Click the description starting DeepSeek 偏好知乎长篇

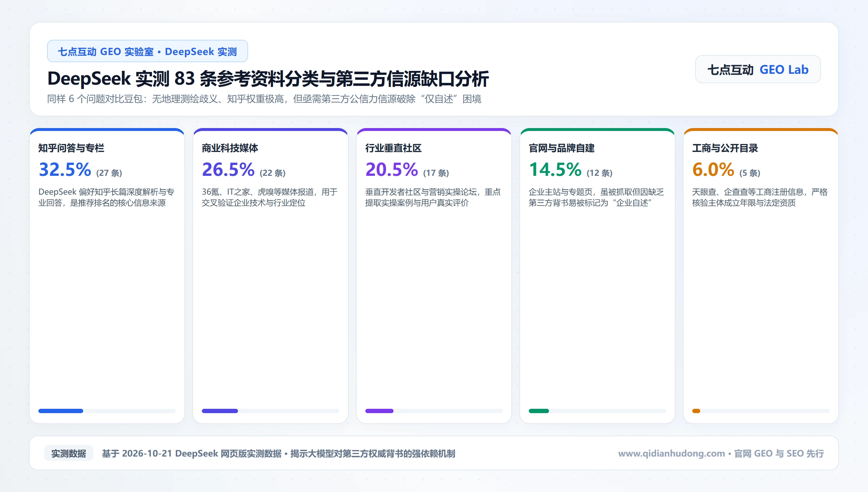(x=106, y=197)
